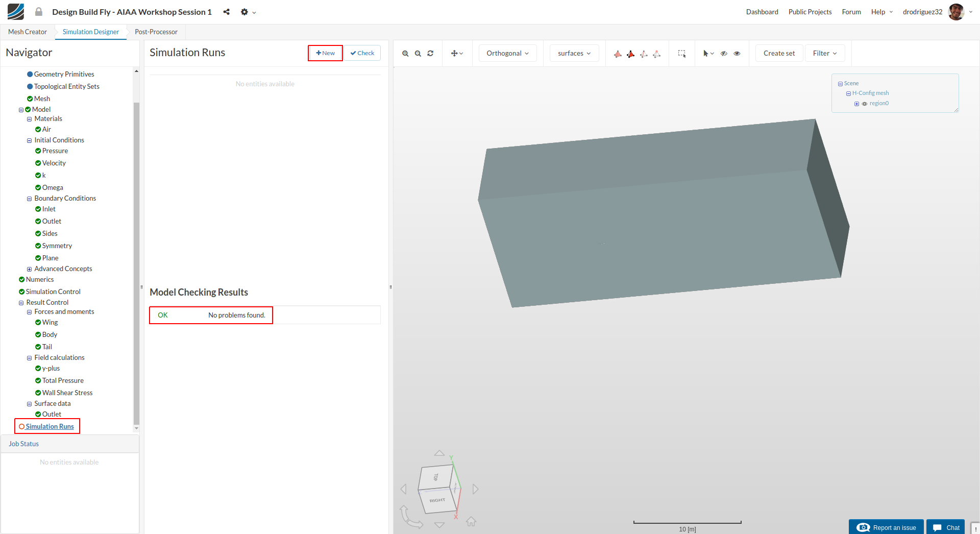Activate the box selection tool

point(682,54)
